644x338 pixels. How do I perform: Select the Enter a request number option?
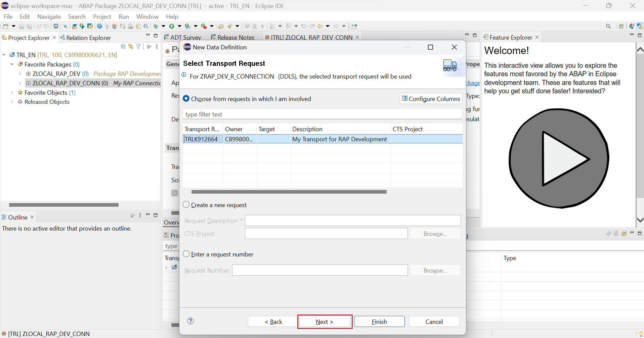(x=186, y=254)
